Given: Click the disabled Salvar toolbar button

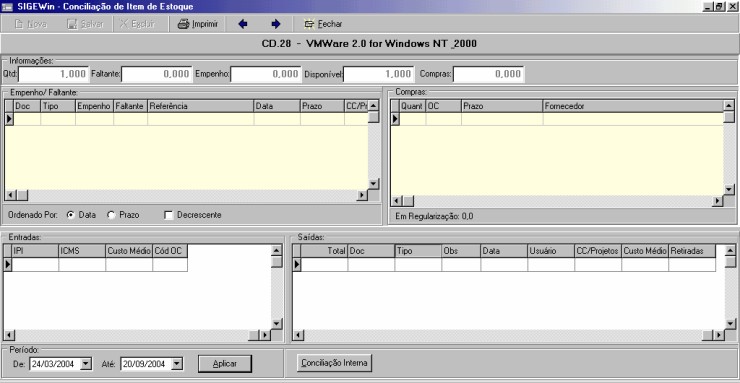Looking at the screenshot, I should pyautogui.click(x=86, y=24).
